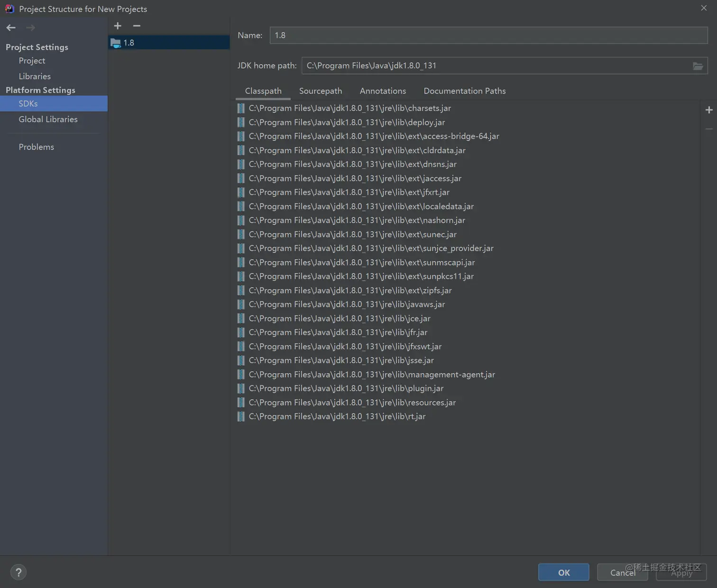
Task: Click the folder icon of SDK 1.8
Action: [x=115, y=43]
